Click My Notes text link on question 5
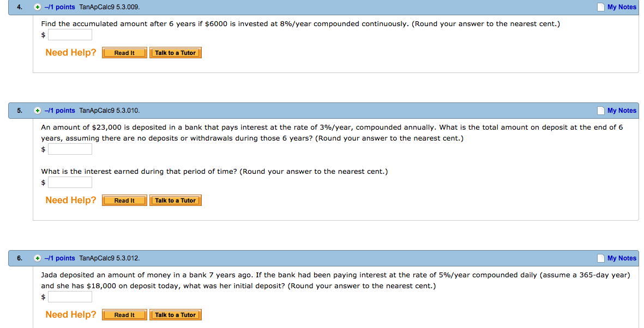Viewport: 644px width, 328px height. point(622,111)
